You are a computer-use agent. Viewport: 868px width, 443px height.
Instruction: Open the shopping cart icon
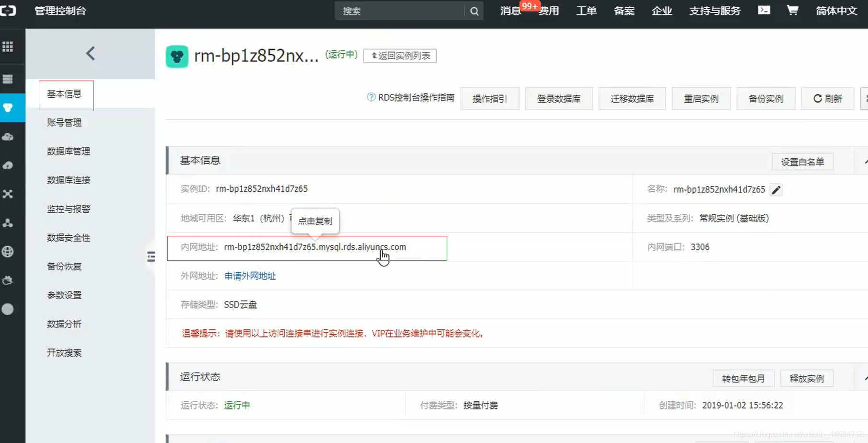(x=793, y=10)
